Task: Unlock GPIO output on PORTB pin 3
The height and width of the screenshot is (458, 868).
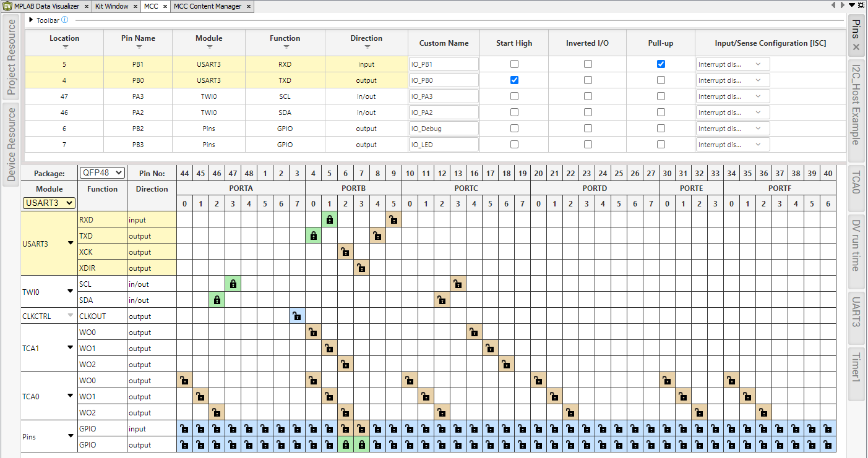Action: point(361,444)
